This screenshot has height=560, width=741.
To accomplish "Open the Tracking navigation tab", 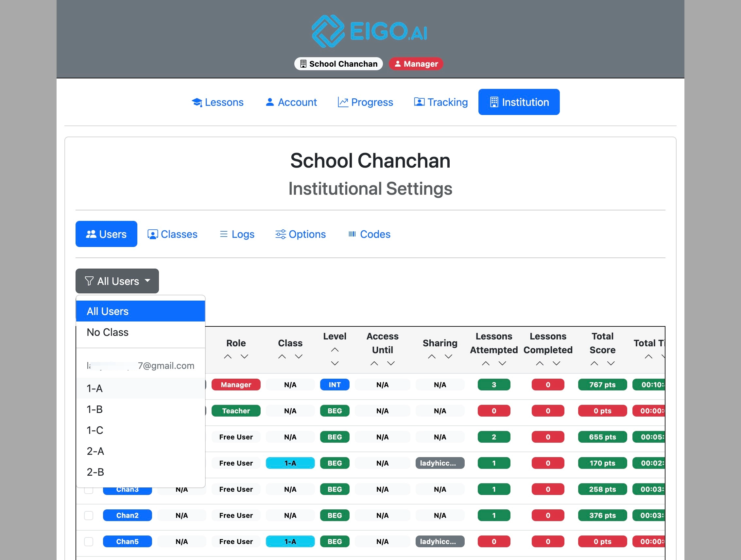I will (x=440, y=102).
